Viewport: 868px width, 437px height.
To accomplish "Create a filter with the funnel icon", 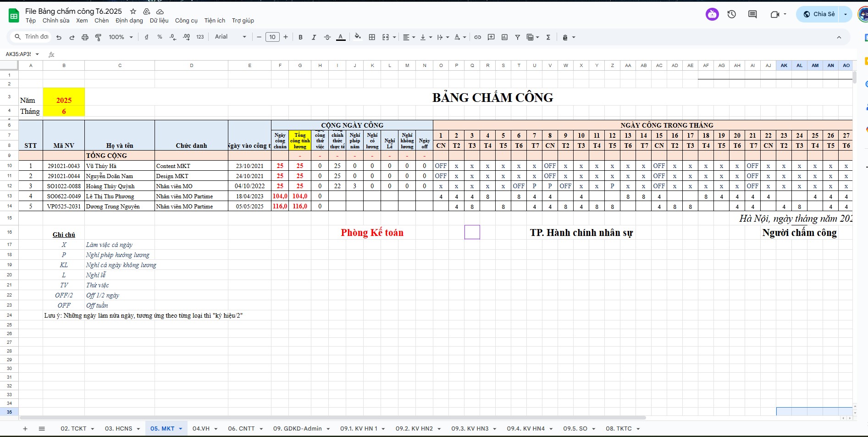I will click(x=517, y=37).
